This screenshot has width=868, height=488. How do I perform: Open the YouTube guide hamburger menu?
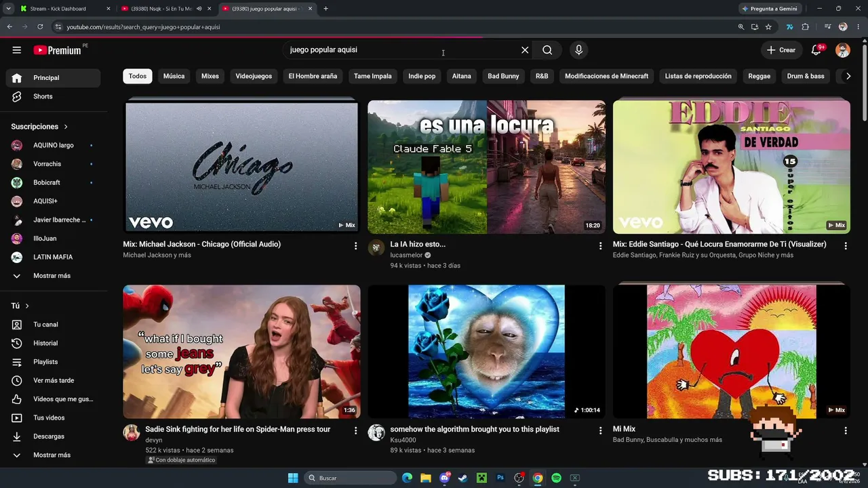[x=17, y=50]
